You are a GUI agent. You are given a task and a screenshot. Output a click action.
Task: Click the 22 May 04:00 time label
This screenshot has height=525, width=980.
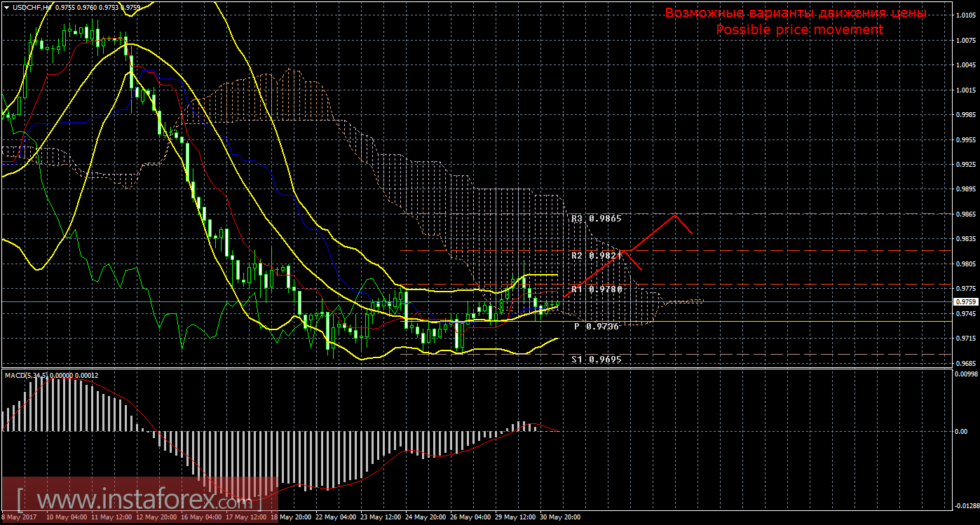pos(336,518)
